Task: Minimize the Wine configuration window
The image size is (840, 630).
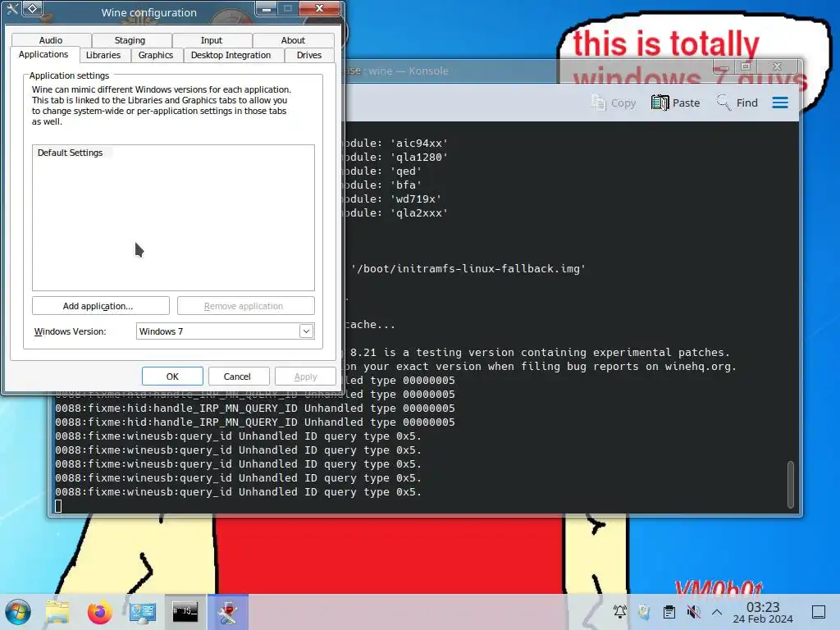Action: [x=267, y=8]
